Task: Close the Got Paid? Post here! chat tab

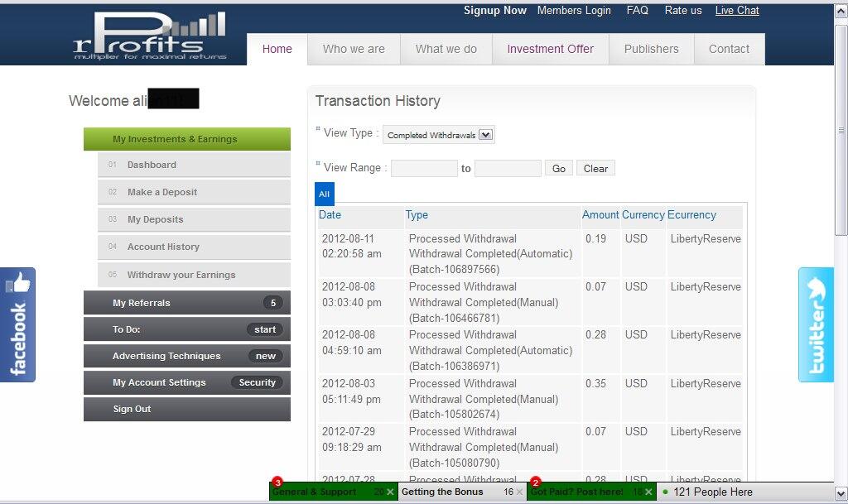Action: [x=648, y=492]
